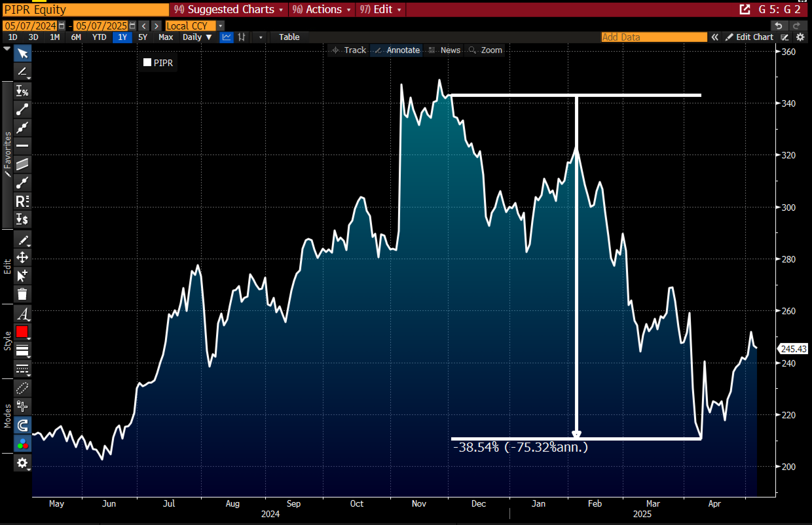
Task: Open the Table view button
Action: [x=289, y=37]
